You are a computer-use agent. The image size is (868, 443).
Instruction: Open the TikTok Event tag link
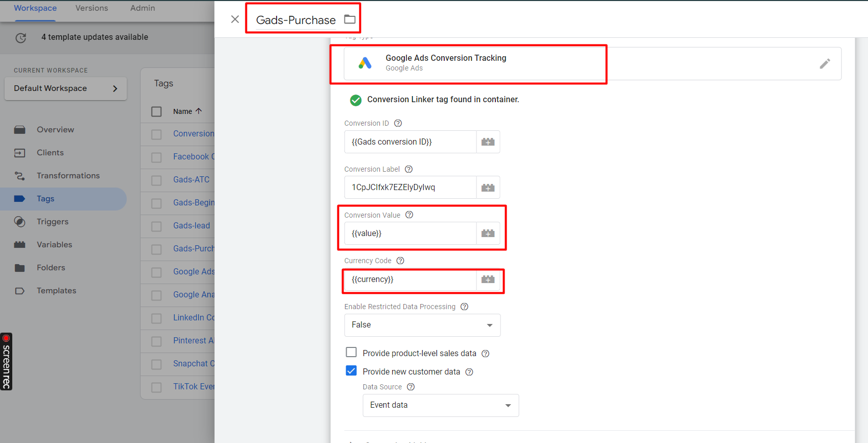click(x=194, y=387)
